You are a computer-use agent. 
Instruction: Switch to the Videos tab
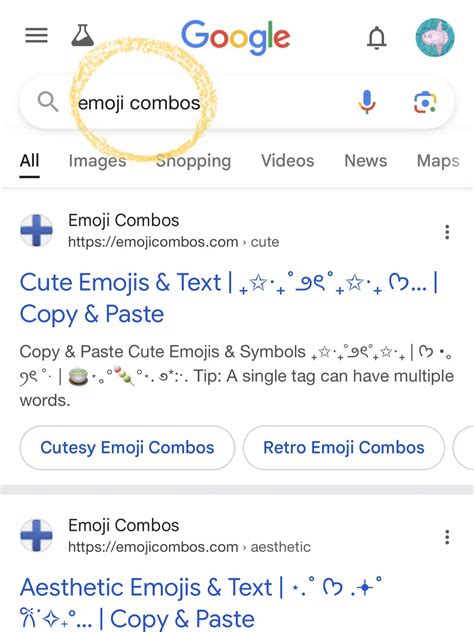287,160
